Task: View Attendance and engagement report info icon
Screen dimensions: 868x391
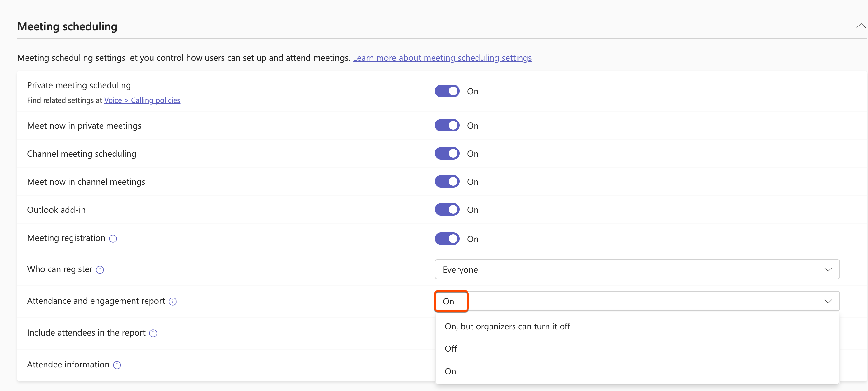Action: [x=173, y=302]
